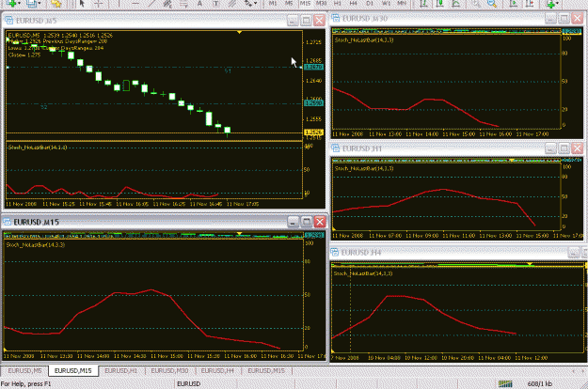Select the text label tool labeled T
The image size is (588, 389).
tap(216, 4)
